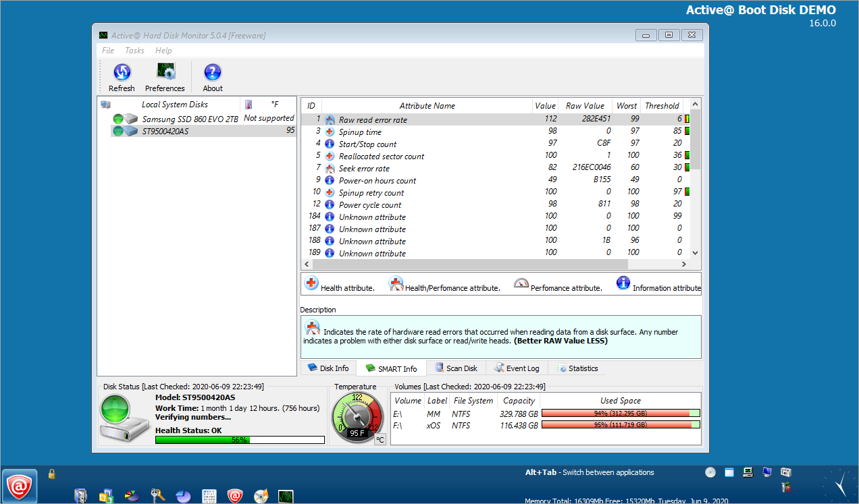Click the info icon beside Start/Stop count
859x504 pixels.
330,144
